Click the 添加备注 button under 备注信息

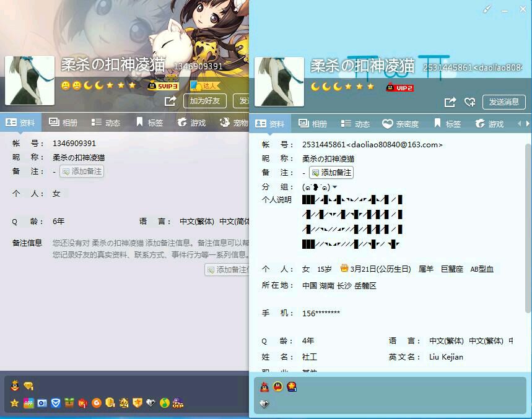click(x=227, y=269)
